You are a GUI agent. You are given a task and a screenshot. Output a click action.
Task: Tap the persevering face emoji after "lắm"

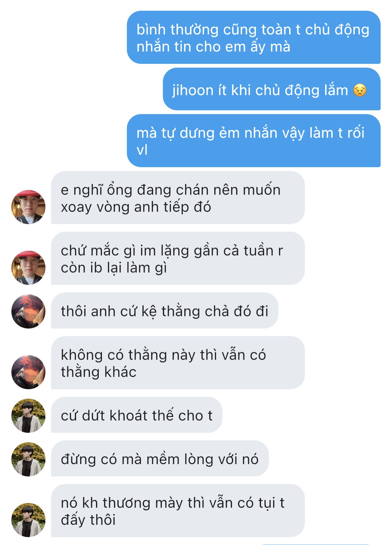click(360, 90)
